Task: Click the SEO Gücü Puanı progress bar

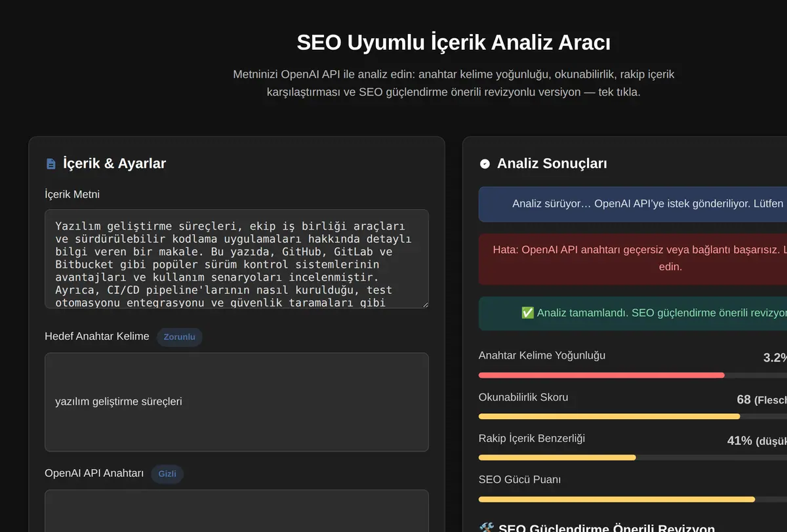Action: point(633,499)
